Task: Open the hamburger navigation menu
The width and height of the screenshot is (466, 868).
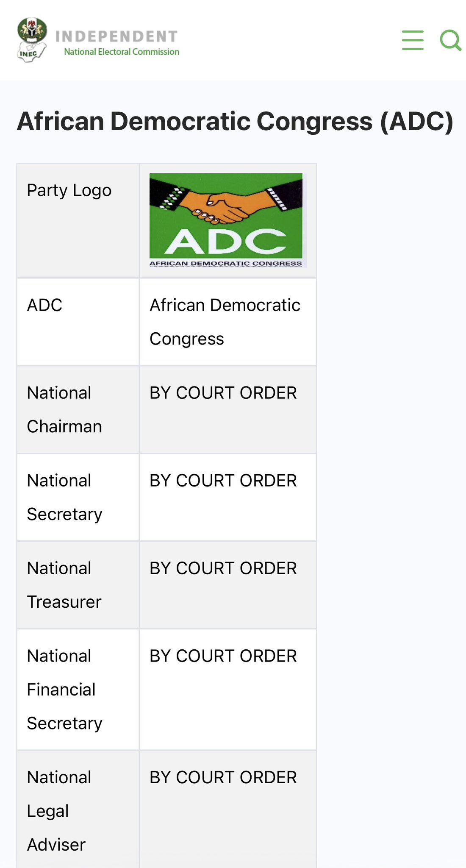Action: [x=413, y=40]
